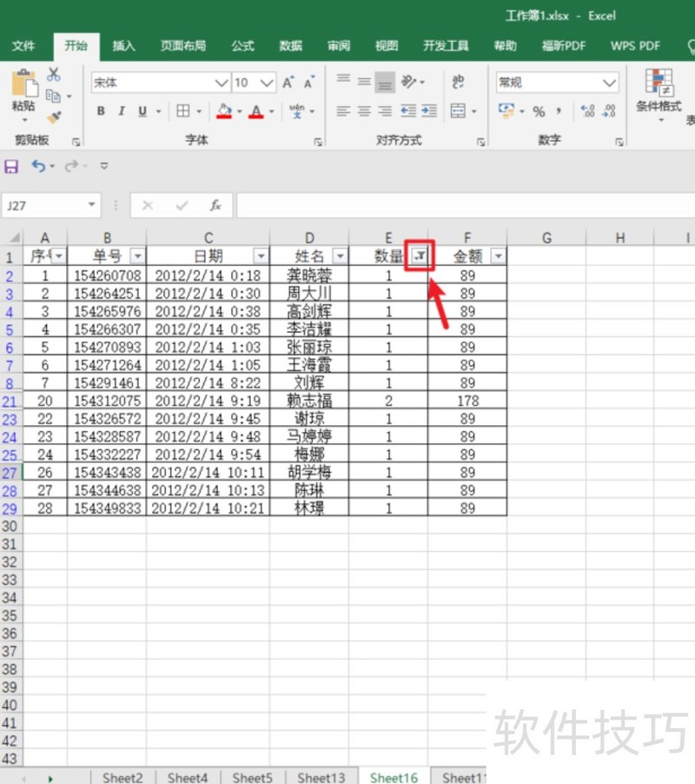The width and height of the screenshot is (695, 784).
Task: Toggle Bold formatting
Action: [x=101, y=111]
